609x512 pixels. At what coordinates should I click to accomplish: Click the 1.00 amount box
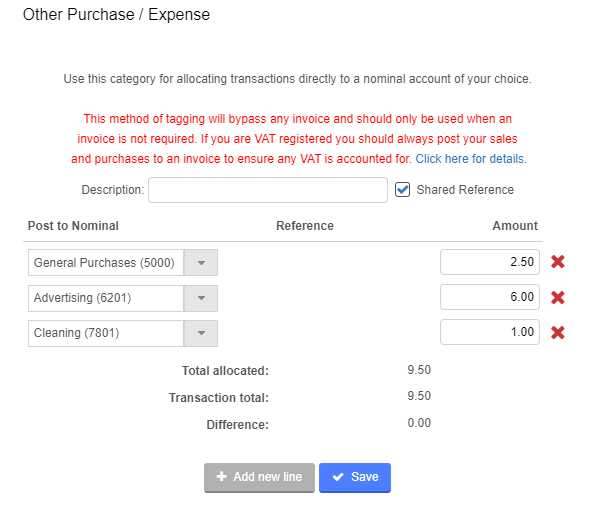pos(490,332)
